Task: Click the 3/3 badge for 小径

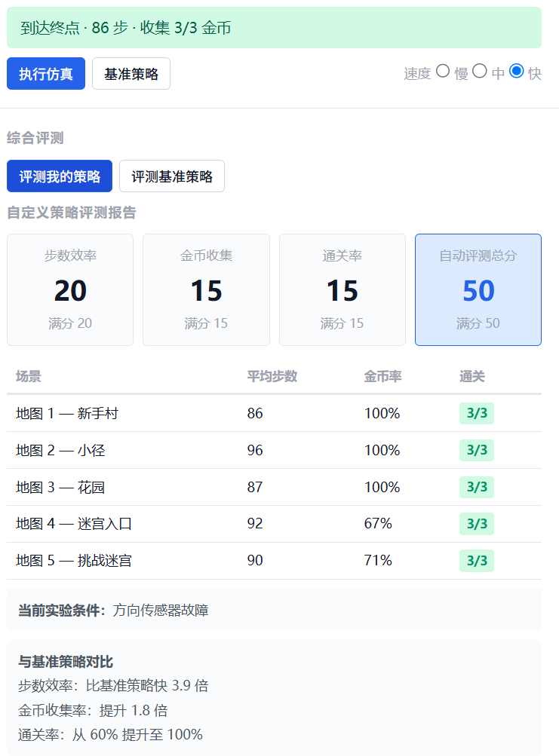Action: point(477,450)
